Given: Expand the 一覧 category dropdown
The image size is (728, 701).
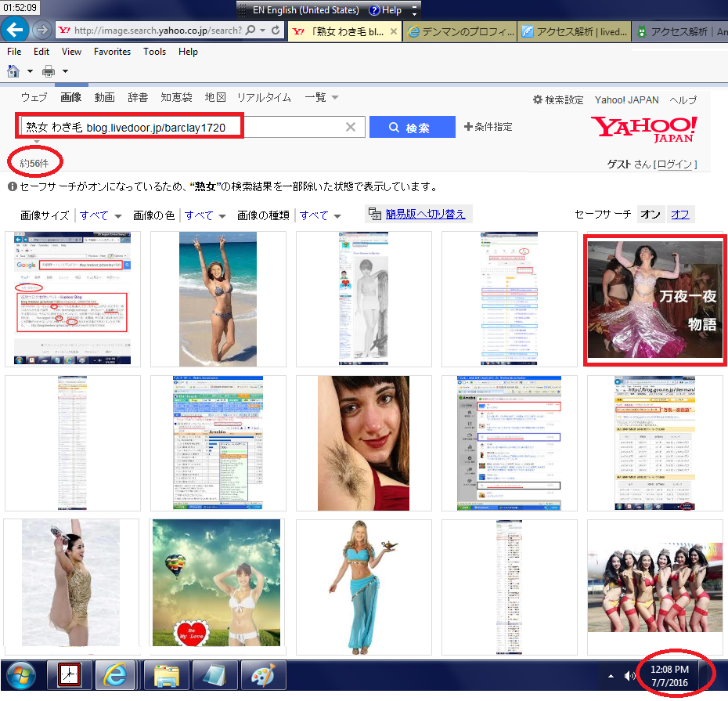Looking at the screenshot, I should [321, 97].
